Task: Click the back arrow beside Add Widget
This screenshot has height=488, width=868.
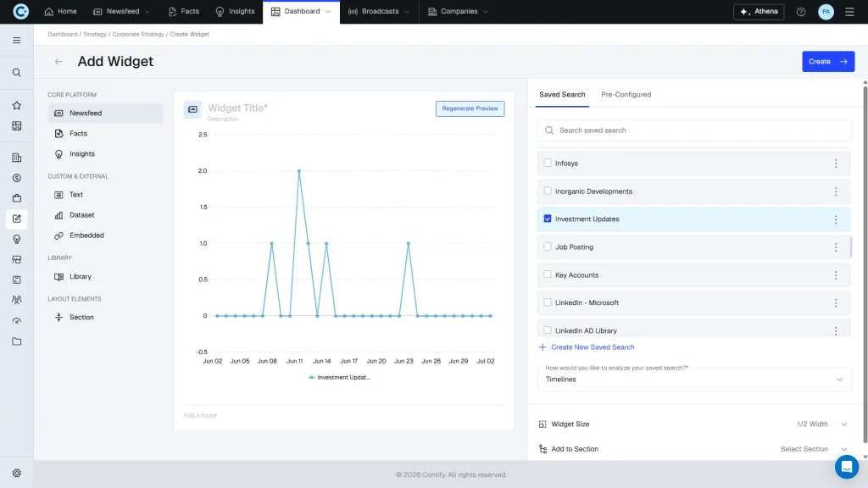Action: pyautogui.click(x=58, y=61)
